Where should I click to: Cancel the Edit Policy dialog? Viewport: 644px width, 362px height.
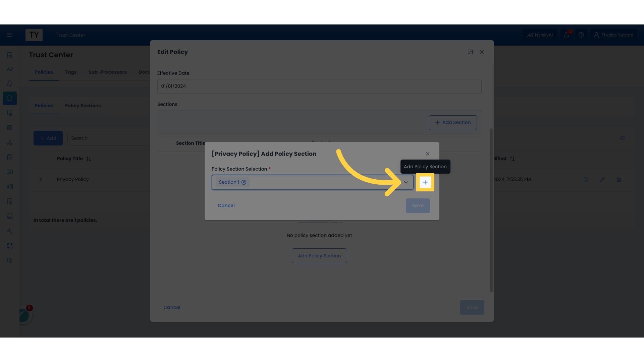[x=172, y=307]
